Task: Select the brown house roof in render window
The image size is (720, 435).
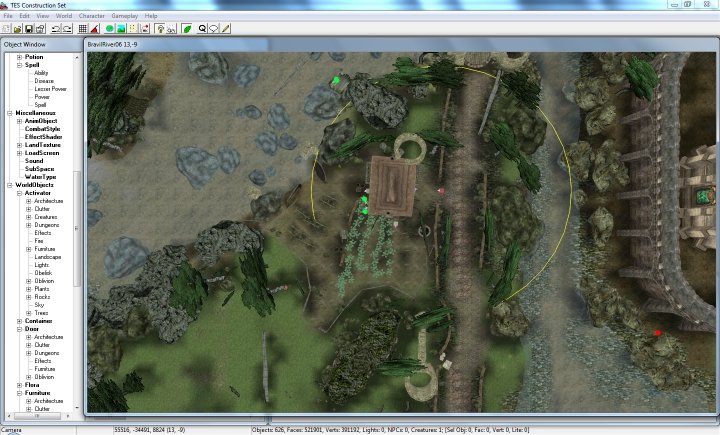Action: pyautogui.click(x=392, y=185)
